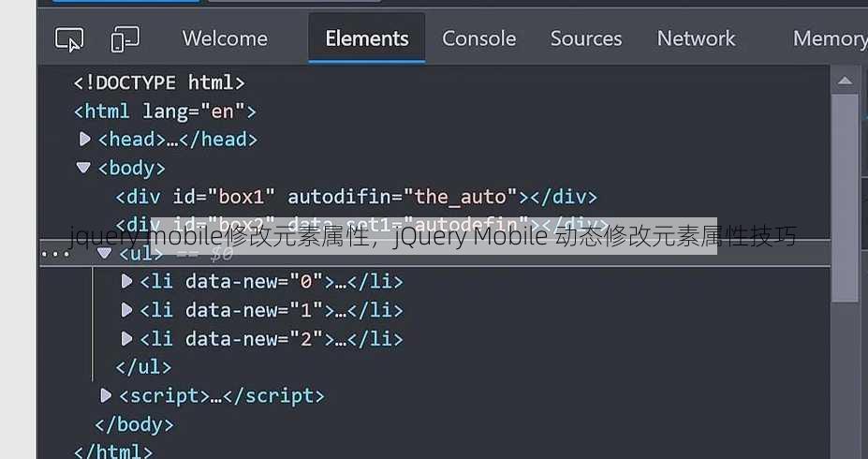Collapse the ul element node

click(x=104, y=253)
